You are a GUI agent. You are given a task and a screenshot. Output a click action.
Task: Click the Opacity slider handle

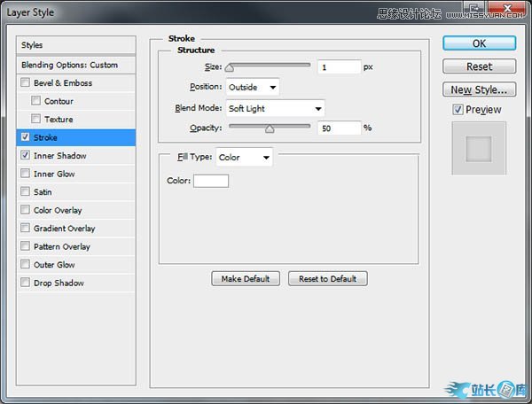point(270,129)
